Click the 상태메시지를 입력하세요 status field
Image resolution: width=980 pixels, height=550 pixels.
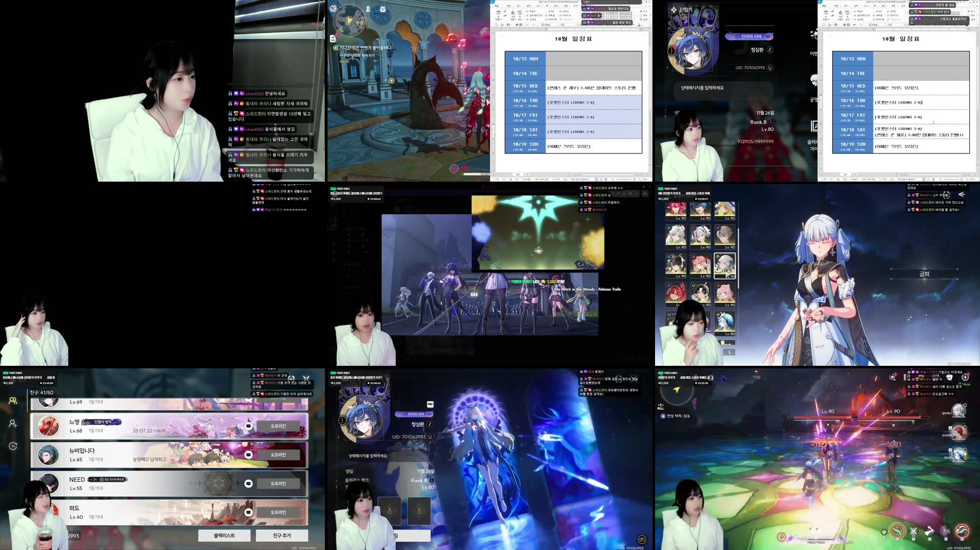pos(702,88)
